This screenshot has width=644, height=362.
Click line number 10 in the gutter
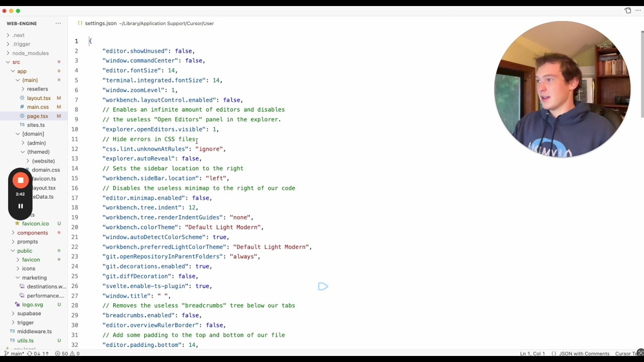[x=74, y=129]
